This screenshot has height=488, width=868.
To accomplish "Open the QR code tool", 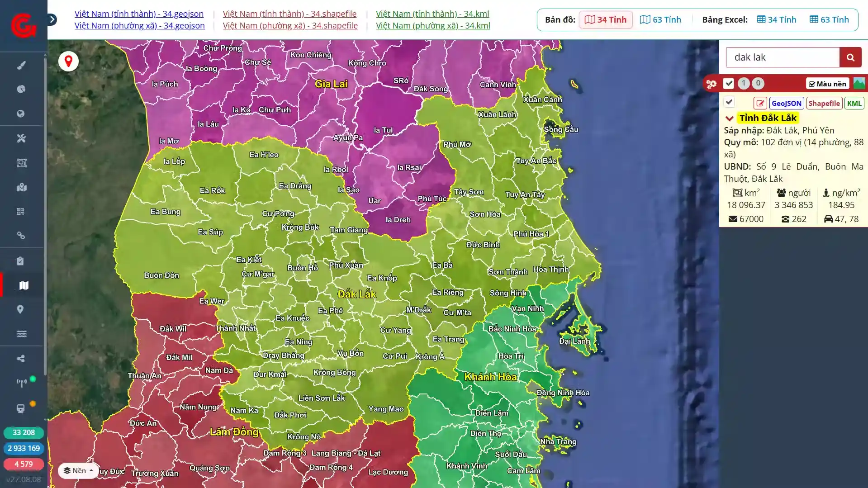I will tap(21, 212).
